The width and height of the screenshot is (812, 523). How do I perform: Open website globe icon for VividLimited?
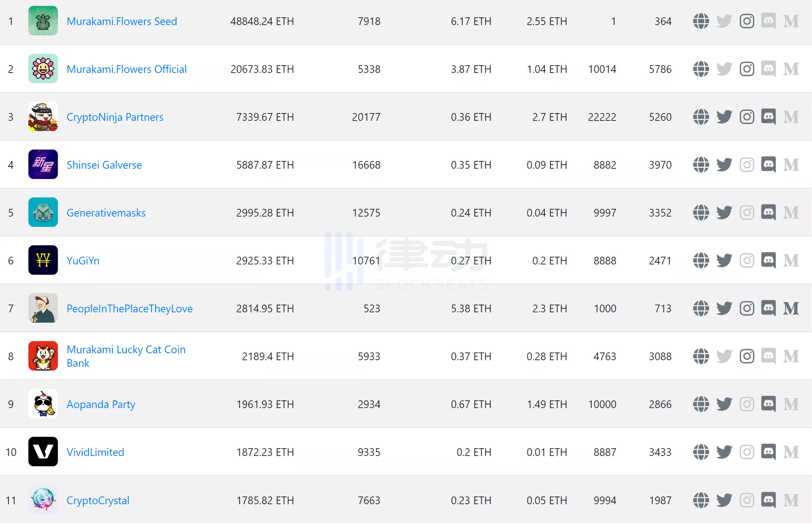(701, 452)
